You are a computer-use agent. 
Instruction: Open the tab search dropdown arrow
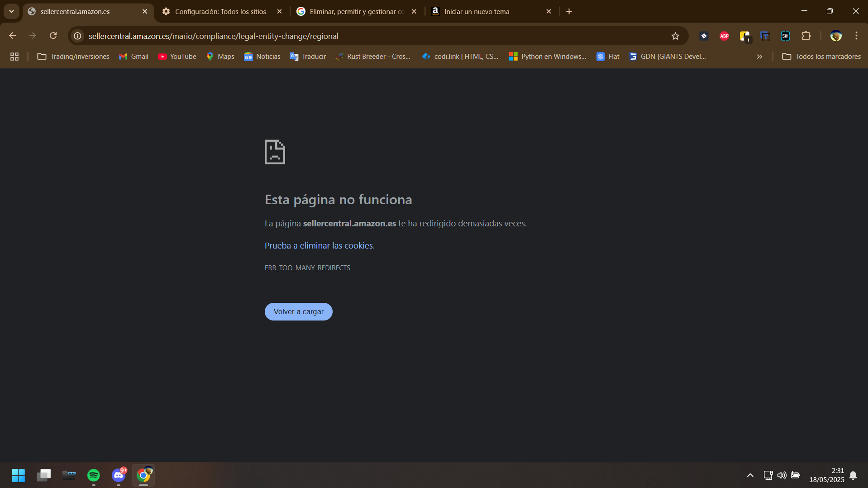pos(11,11)
